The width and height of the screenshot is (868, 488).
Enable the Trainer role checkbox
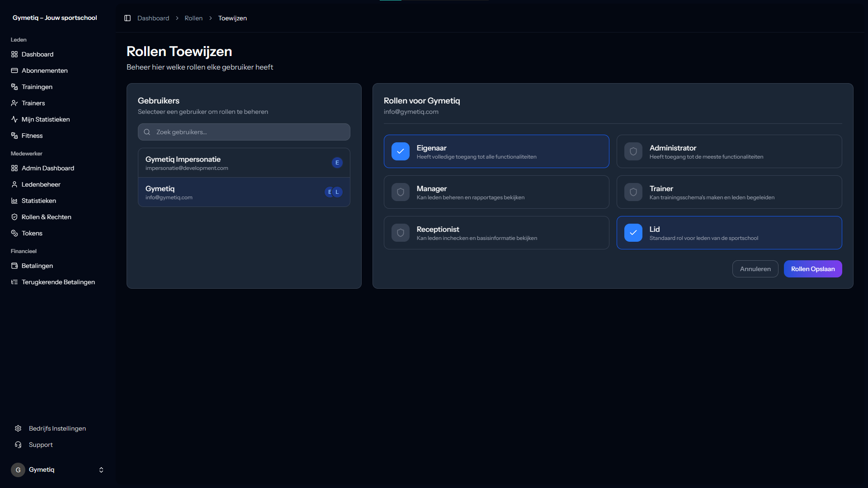point(633,192)
